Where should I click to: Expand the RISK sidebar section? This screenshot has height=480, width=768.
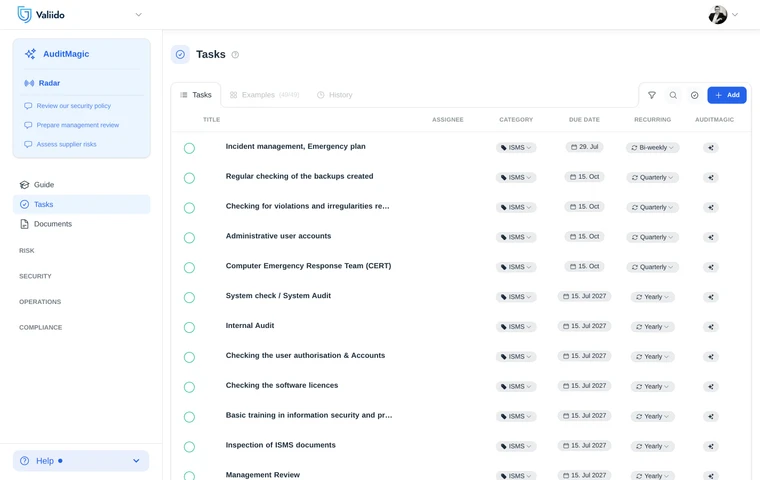click(x=26, y=251)
